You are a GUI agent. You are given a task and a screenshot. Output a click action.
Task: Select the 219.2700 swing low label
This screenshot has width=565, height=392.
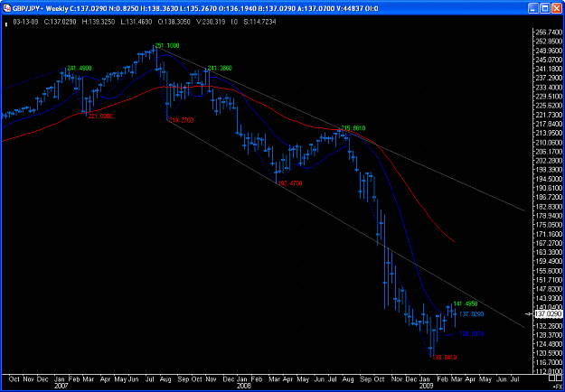tap(181, 120)
